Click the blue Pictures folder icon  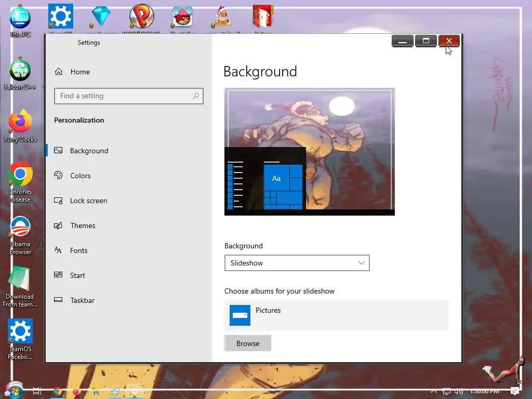(x=240, y=315)
